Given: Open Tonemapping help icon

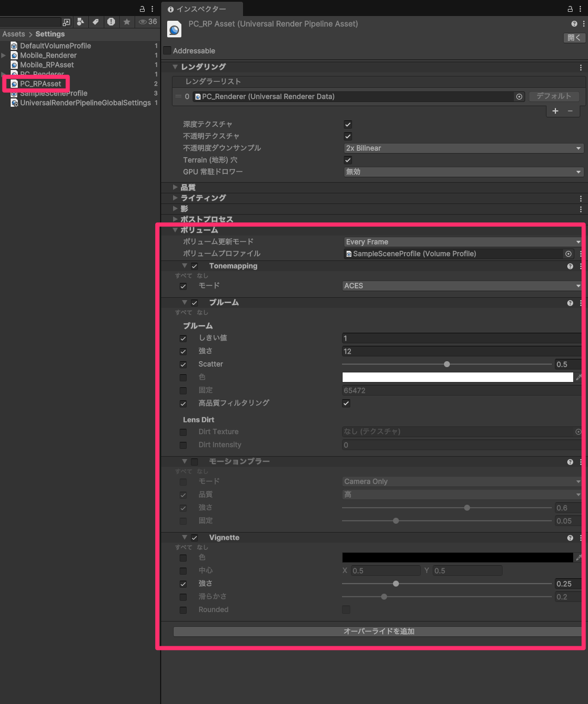Looking at the screenshot, I should coord(570,266).
